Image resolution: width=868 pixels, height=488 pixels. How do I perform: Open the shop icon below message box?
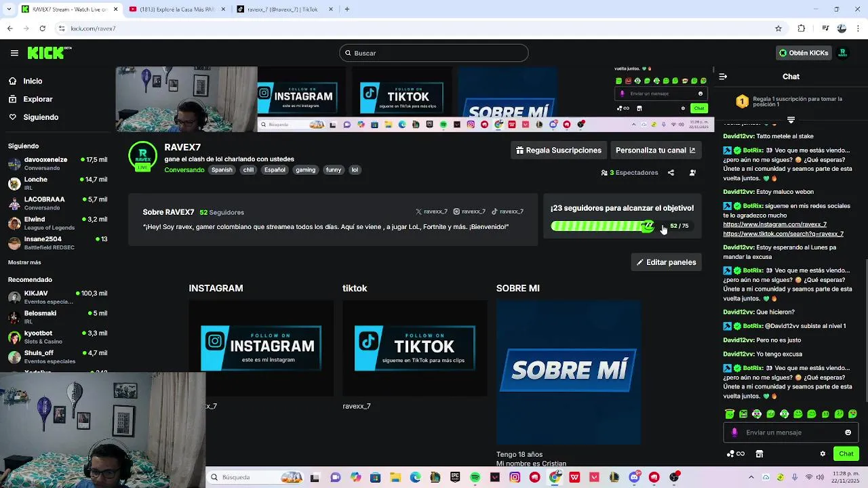tap(759, 453)
